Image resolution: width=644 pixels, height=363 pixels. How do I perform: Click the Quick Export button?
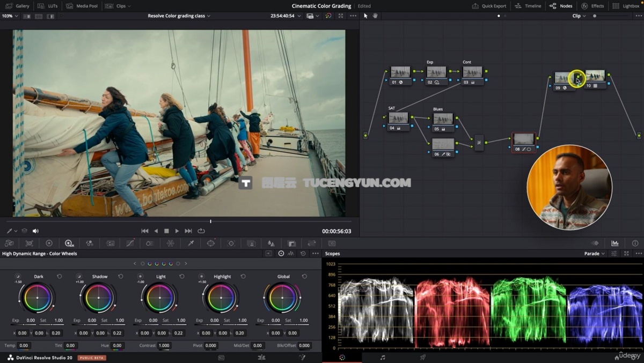(489, 6)
